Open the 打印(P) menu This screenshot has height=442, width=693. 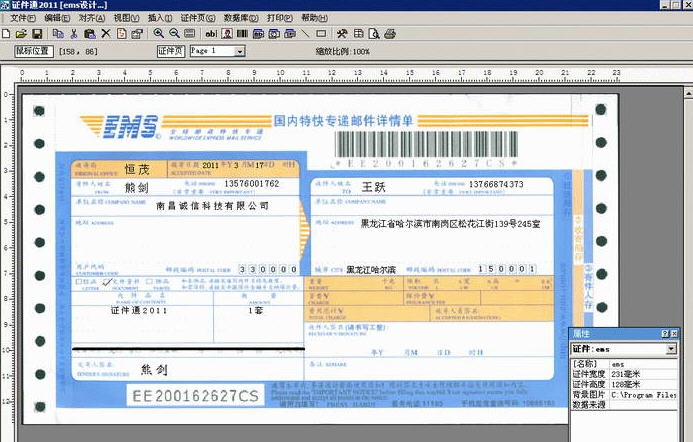[x=280, y=18]
